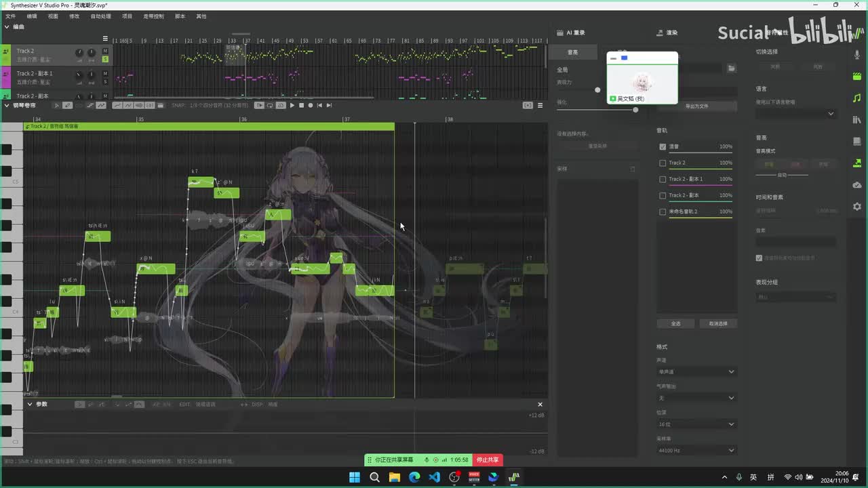The image size is (868, 488).
Task: Click the red 停止共享 stop sharing button
Action: coord(488,460)
